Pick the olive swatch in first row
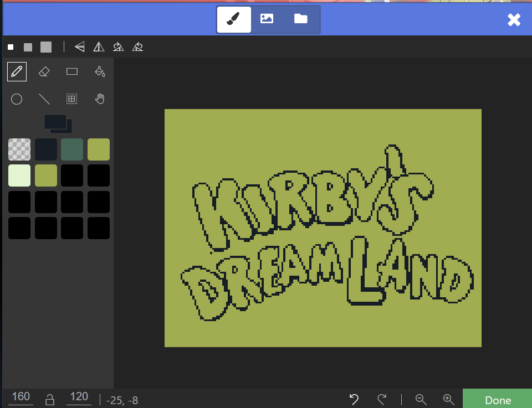This screenshot has width=532, height=408. (x=99, y=149)
